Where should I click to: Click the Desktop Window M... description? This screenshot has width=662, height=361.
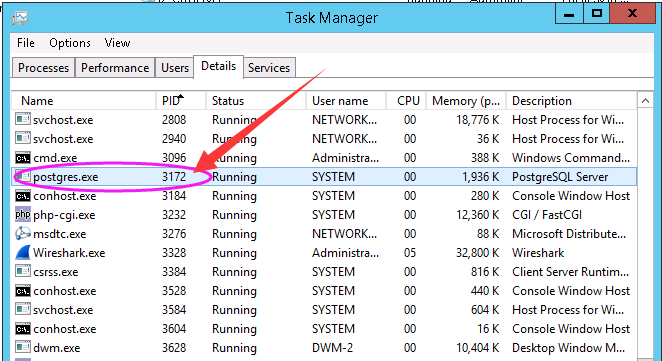569,348
